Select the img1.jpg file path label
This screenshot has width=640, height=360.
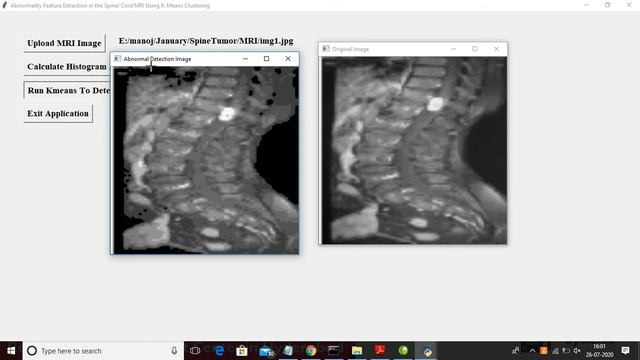206,41
